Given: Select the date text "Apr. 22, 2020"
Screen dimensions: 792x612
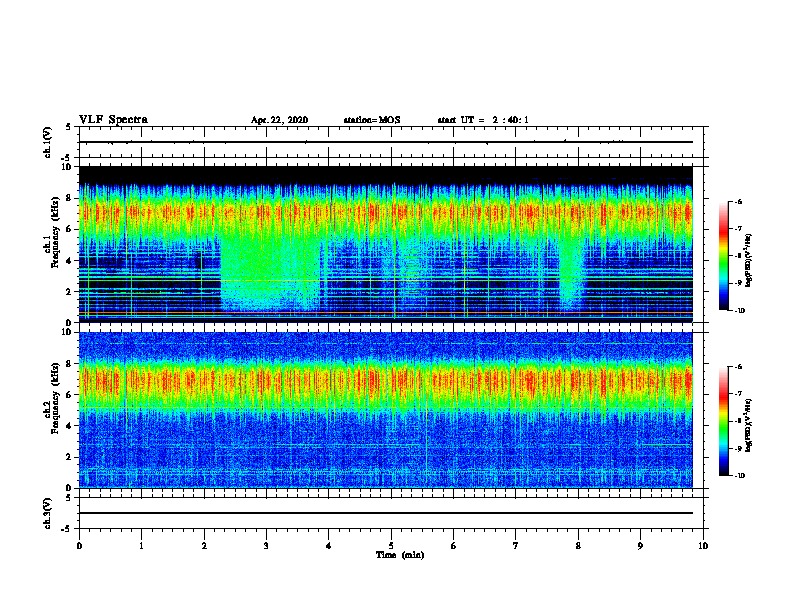Looking at the screenshot, I should 279,120.
